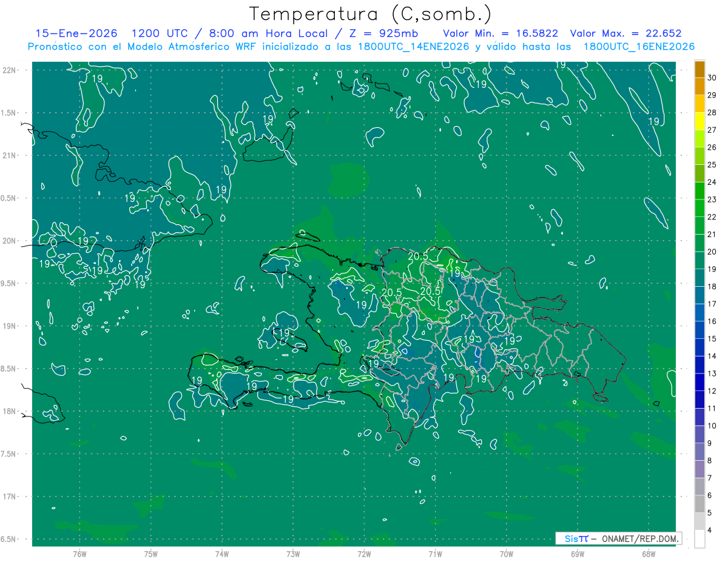Screen dimensions: 728x562
Task: Click the '75W' longitude axis label
Action: [151, 554]
